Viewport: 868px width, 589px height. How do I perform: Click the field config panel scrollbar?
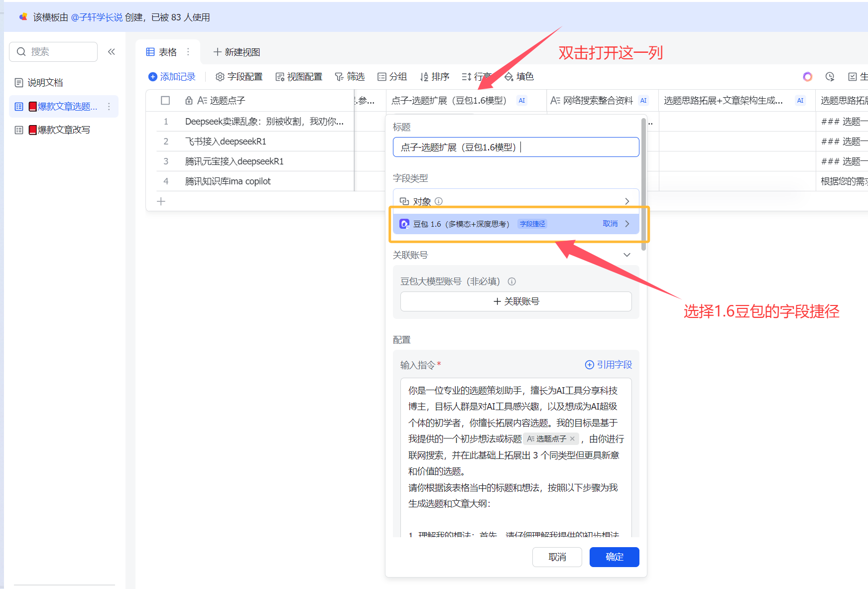coord(644,184)
